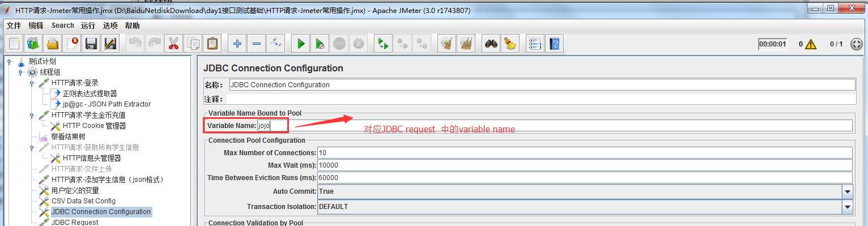Image resolution: width=868 pixels, height=226 pixels.
Task: Click the Undo arrow icon
Action: tap(135, 44)
